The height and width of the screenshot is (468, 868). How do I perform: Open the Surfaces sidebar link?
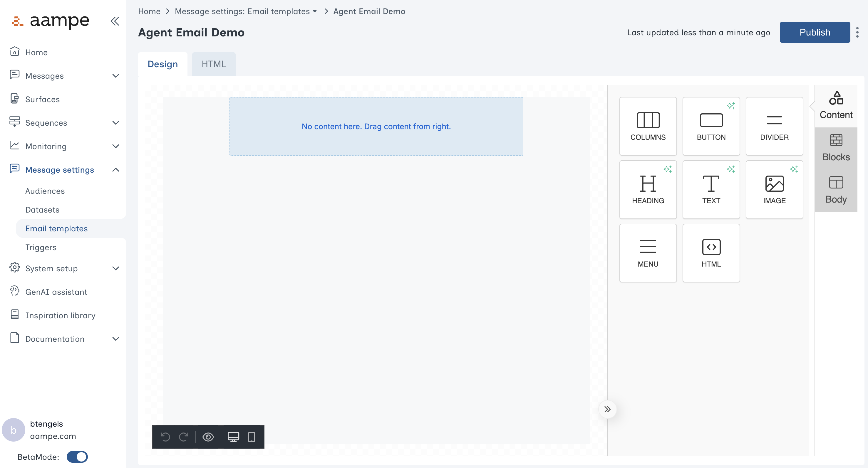click(42, 99)
